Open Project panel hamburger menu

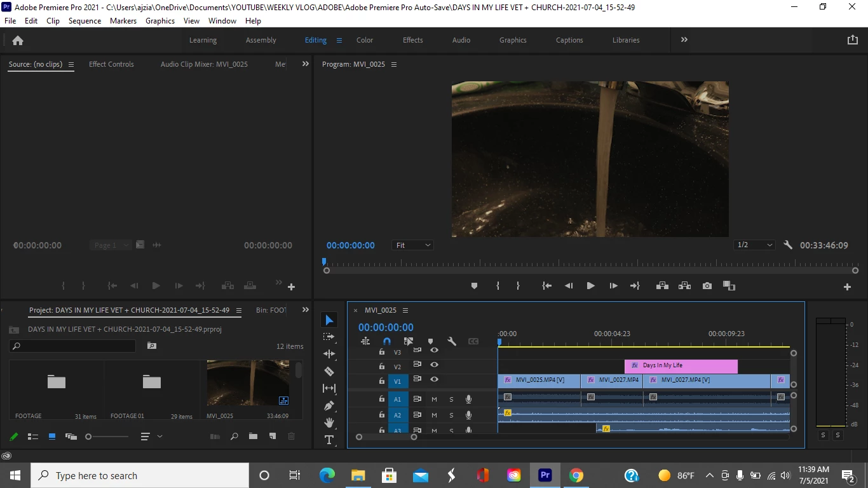(x=239, y=311)
